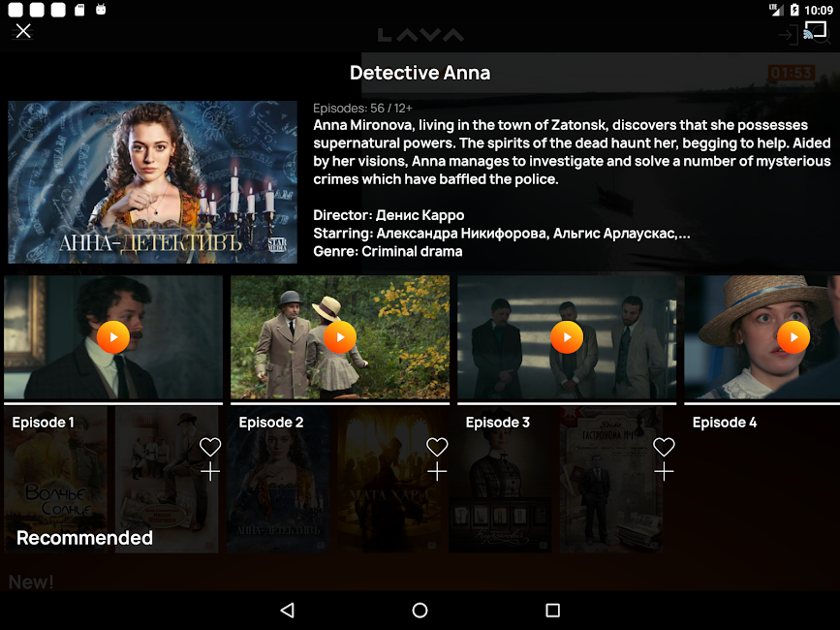The height and width of the screenshot is (630, 840).
Task: Select the Episode 2 label
Action: [x=271, y=423]
